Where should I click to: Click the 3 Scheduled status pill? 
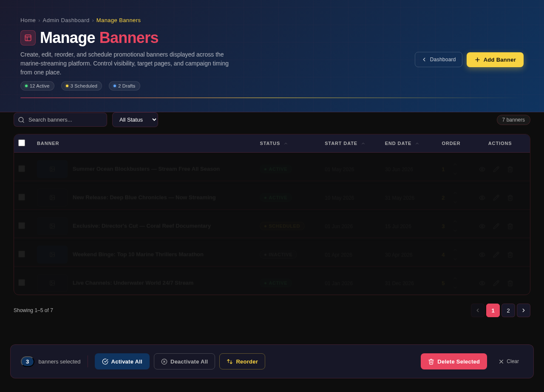82,86
